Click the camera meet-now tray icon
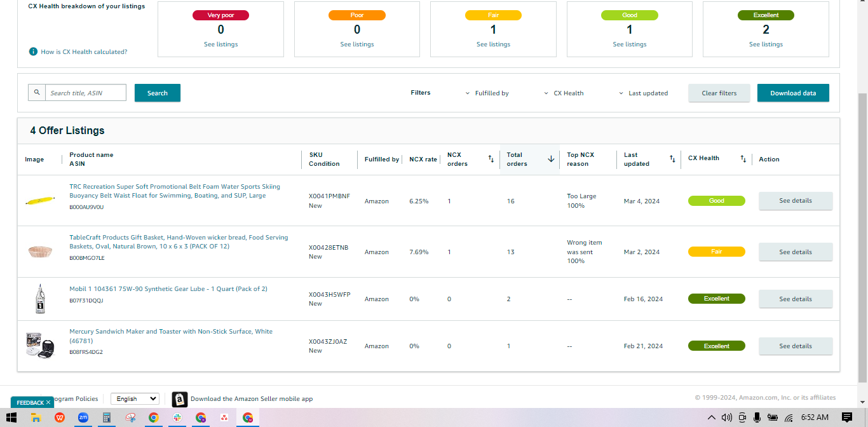 742,417
